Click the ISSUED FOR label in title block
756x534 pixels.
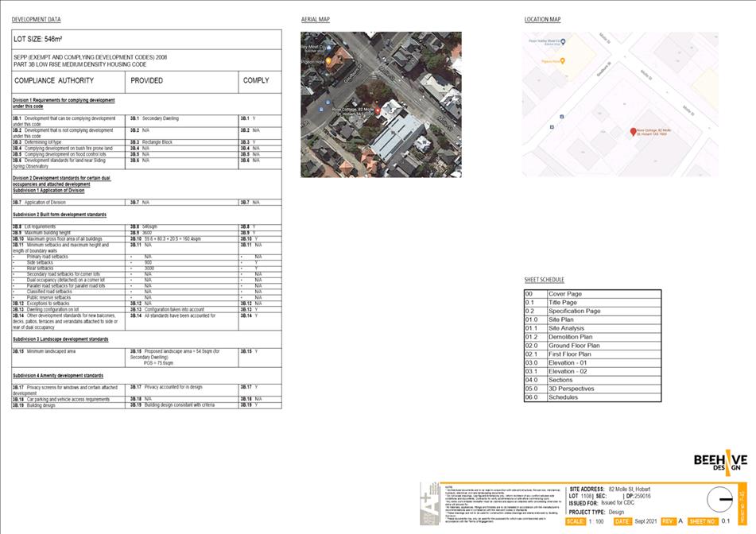(x=583, y=503)
